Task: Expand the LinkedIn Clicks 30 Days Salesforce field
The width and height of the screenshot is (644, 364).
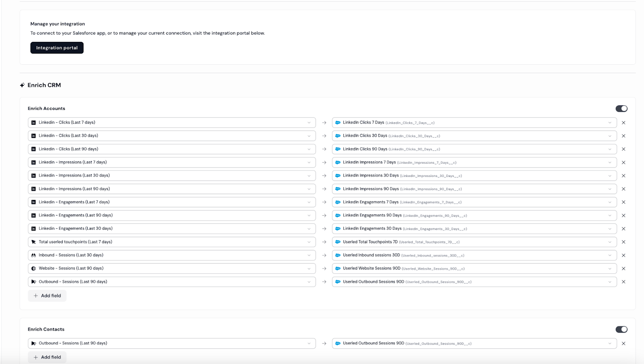Action: tap(475, 136)
